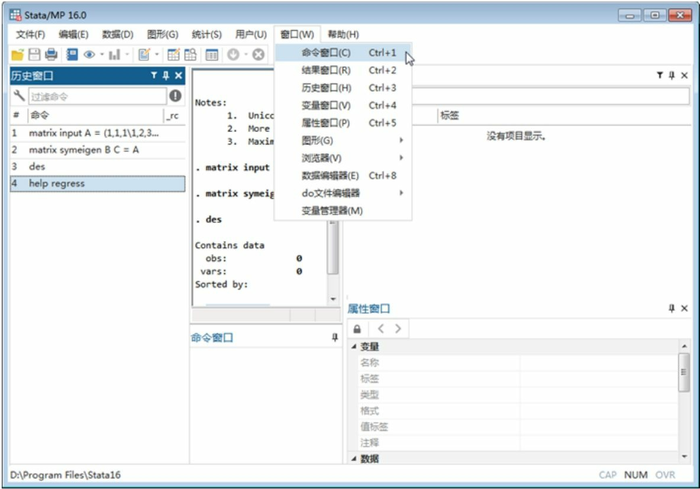Click the 属性窗口 scroll down arrow
The image size is (700, 489).
pos(684,456)
